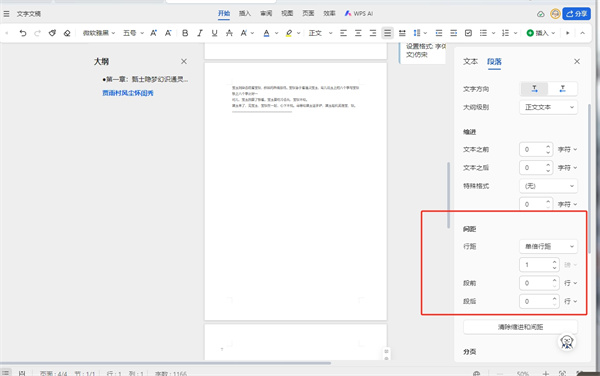The height and width of the screenshot is (376, 600).
Task: Show more toolbar tools with the right arrow
Action: tap(568, 33)
